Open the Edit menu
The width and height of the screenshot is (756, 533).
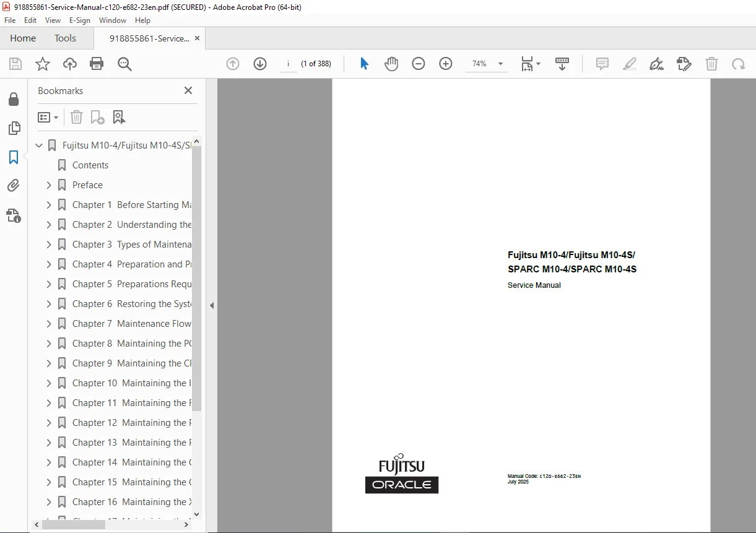[x=30, y=20]
